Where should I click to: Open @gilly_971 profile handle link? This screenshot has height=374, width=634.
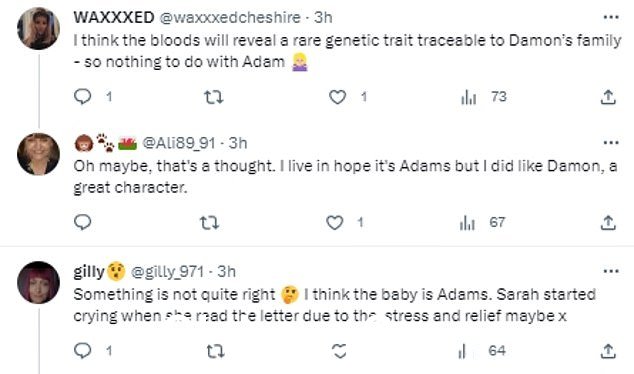click(167, 272)
